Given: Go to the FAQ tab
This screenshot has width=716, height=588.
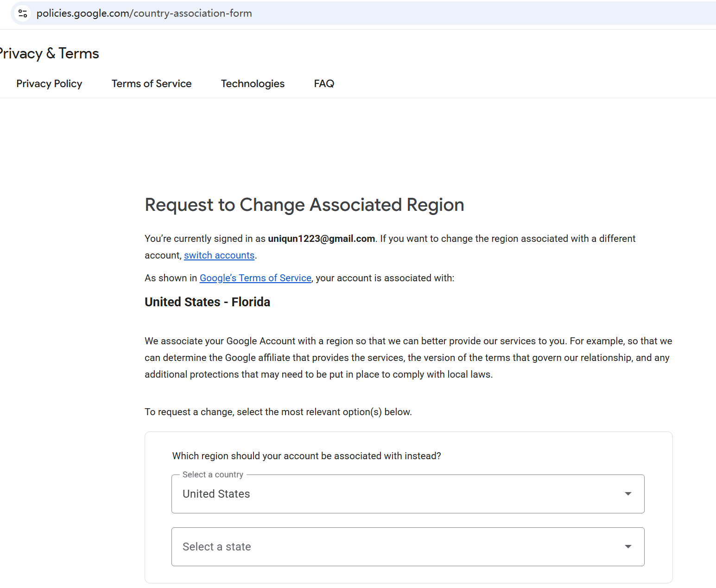Looking at the screenshot, I should (x=324, y=84).
